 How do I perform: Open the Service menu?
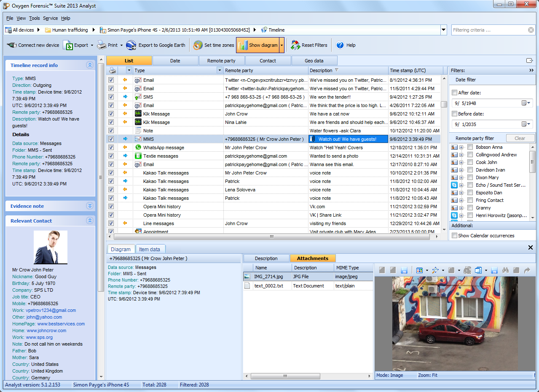click(x=51, y=18)
